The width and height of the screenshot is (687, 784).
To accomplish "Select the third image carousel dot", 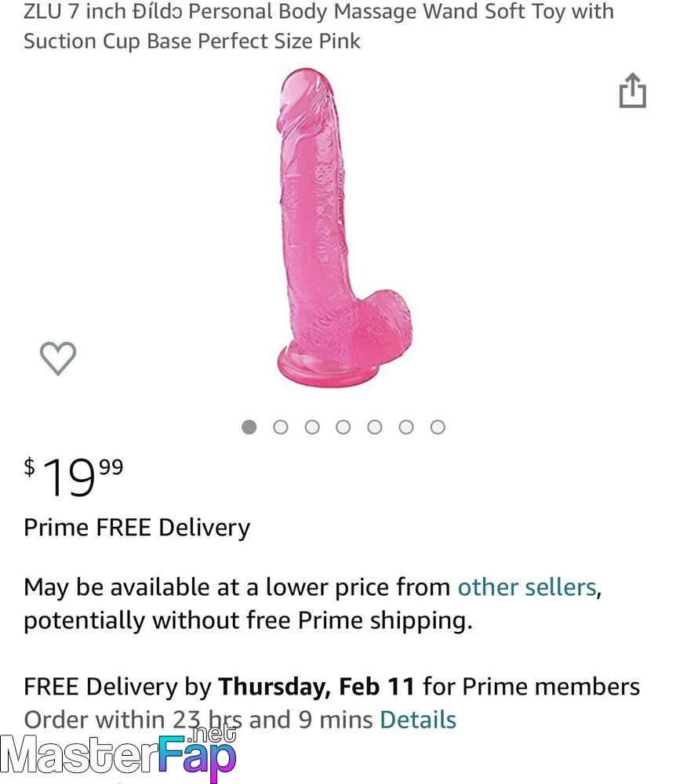I will coord(312,427).
